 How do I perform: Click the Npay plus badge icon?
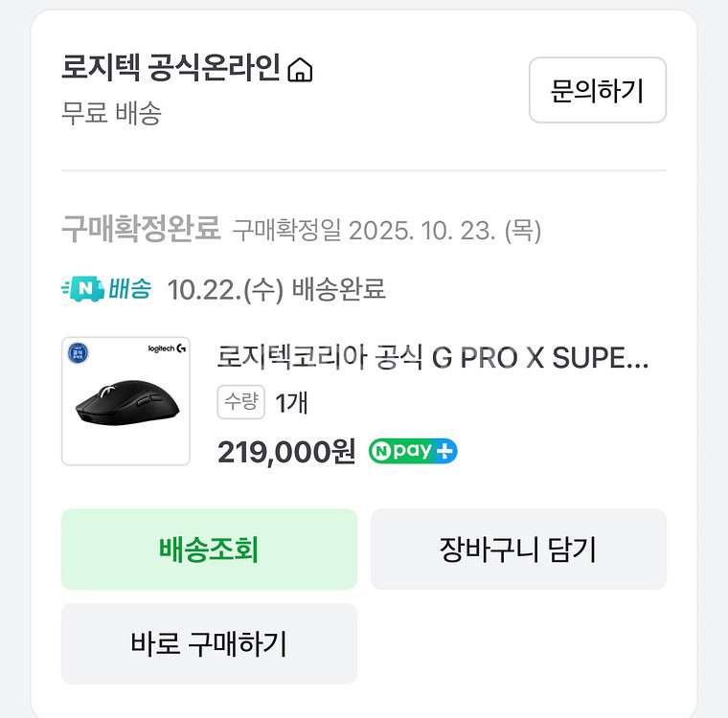click(x=413, y=451)
